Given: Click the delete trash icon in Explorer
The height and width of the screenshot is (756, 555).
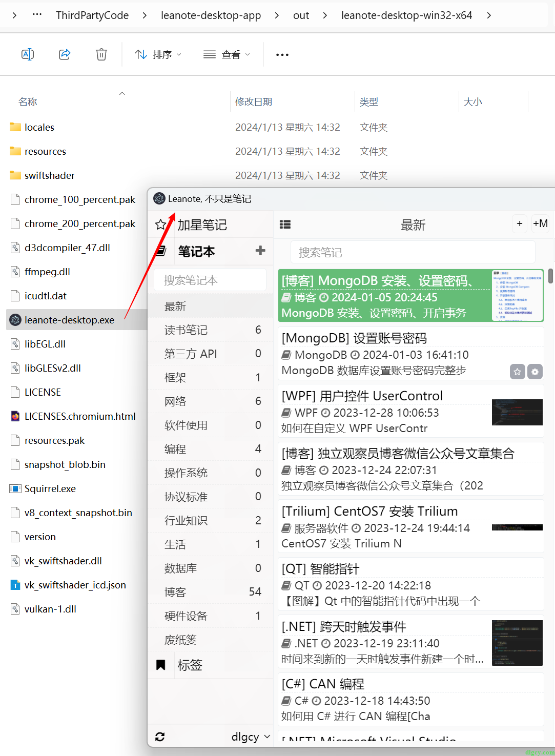Looking at the screenshot, I should pyautogui.click(x=101, y=54).
